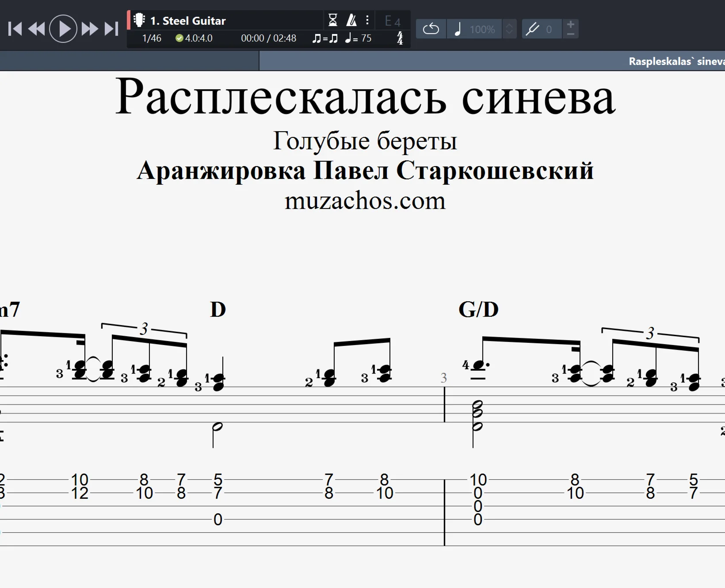Click the tonality value field showing 0
The image size is (725, 588).
(549, 29)
